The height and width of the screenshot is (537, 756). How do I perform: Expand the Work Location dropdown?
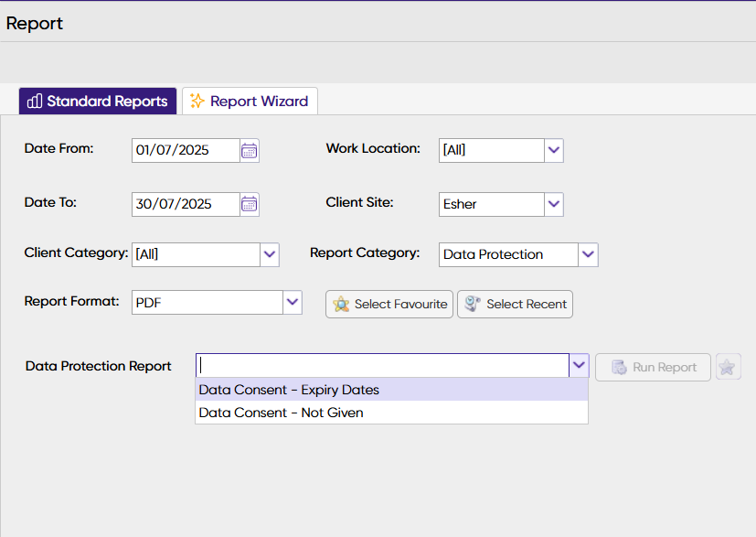pyautogui.click(x=554, y=150)
